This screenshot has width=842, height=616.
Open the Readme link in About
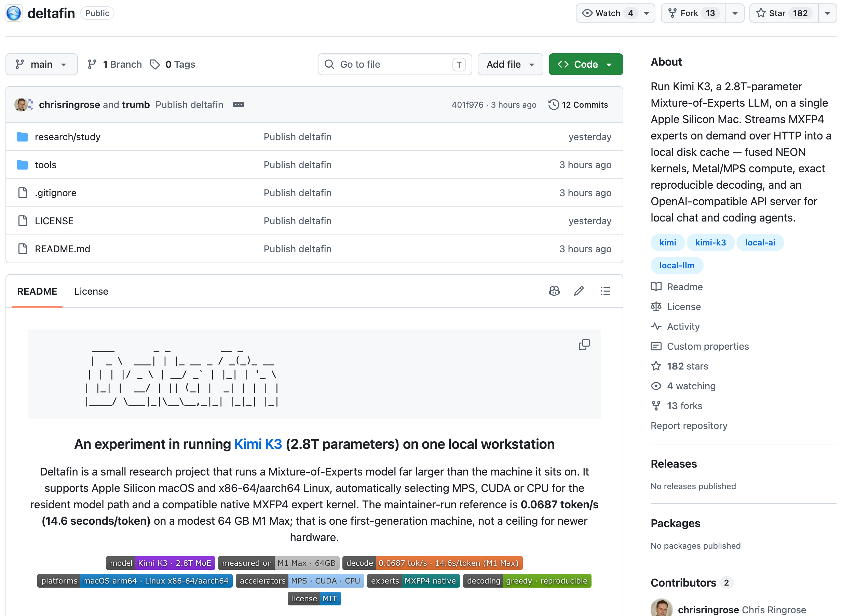(x=677, y=287)
